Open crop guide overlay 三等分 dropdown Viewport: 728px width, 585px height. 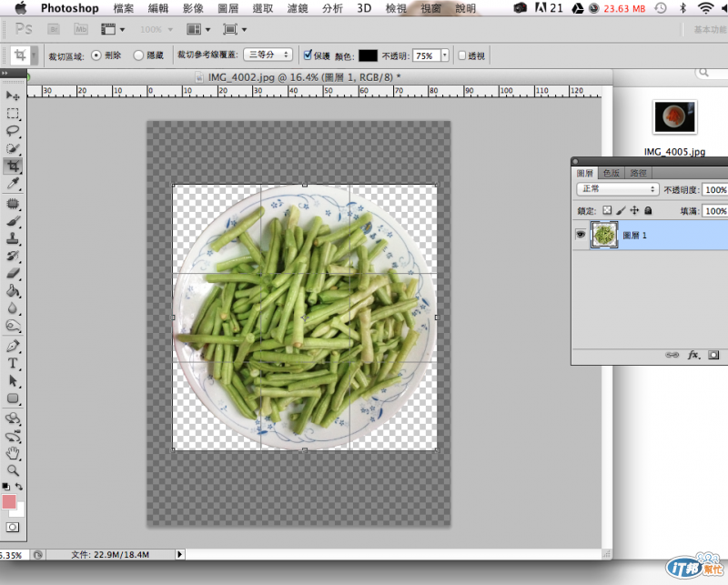[268, 55]
